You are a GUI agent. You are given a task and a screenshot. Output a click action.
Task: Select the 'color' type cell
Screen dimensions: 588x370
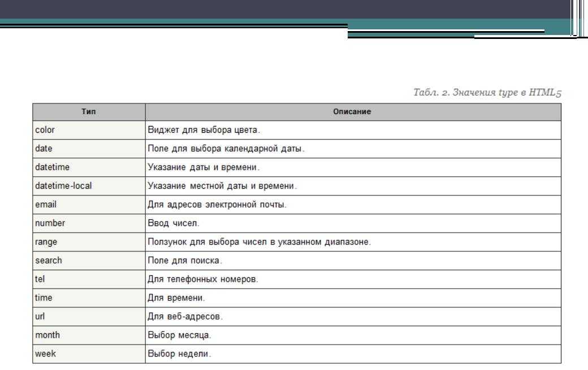(89, 130)
